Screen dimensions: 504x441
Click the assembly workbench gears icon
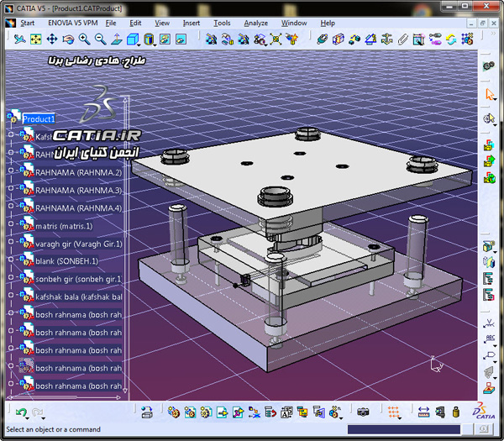(x=489, y=66)
